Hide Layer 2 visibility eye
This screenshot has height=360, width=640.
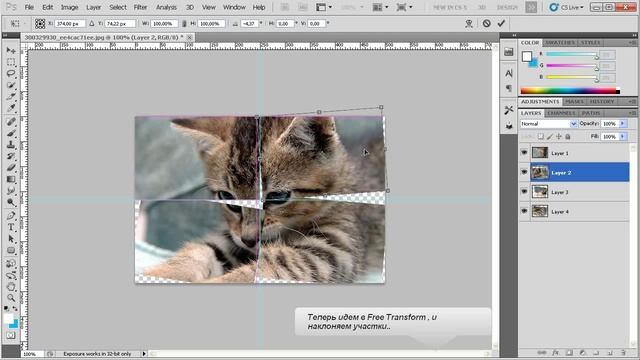[524, 172]
